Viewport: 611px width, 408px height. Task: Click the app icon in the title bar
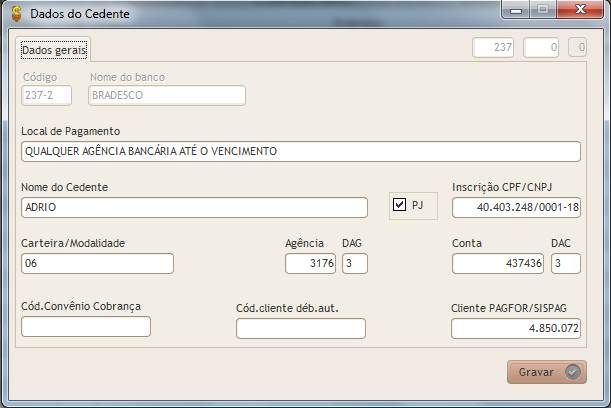click(14, 15)
